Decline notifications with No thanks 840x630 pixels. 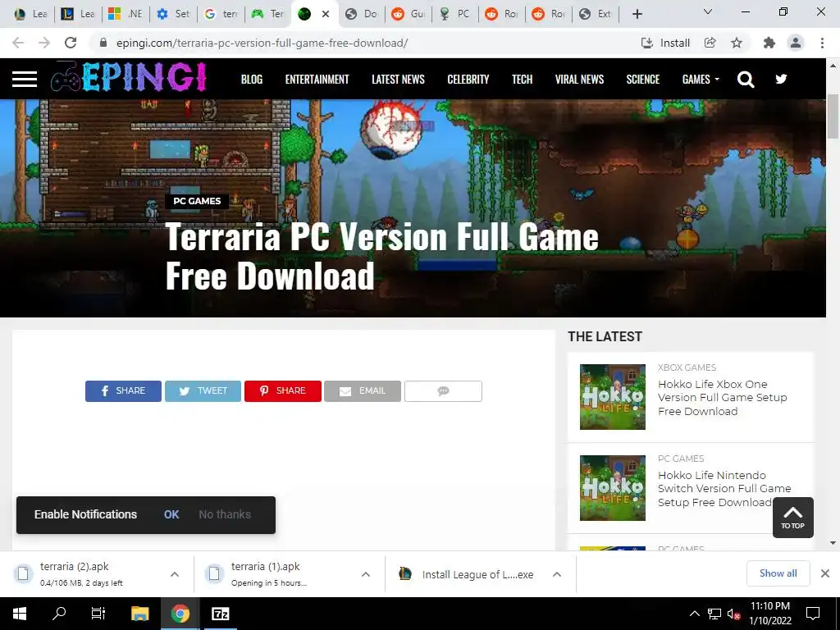coord(225,514)
